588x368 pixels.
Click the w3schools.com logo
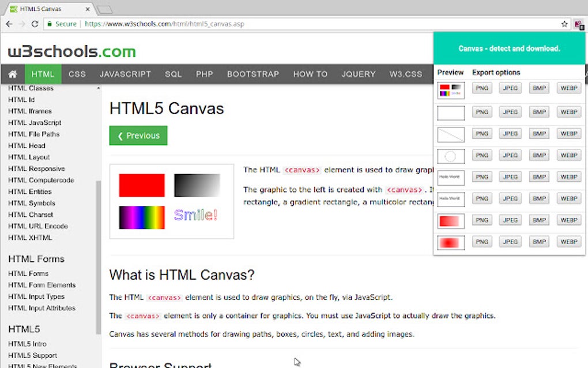(71, 51)
